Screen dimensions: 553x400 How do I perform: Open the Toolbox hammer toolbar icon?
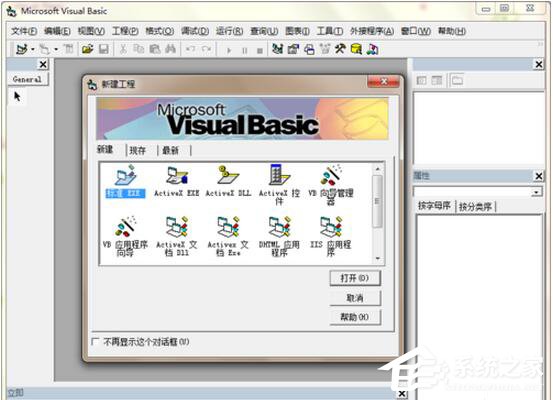pos(340,49)
